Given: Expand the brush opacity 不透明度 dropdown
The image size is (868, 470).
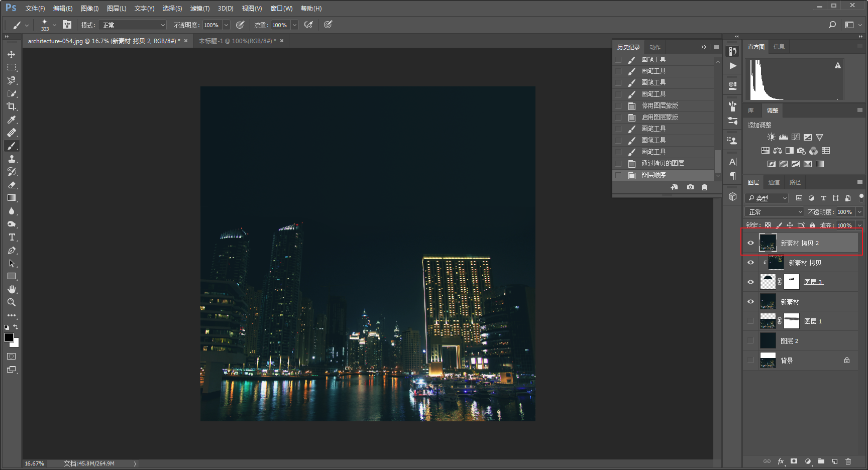Looking at the screenshot, I should (226, 25).
